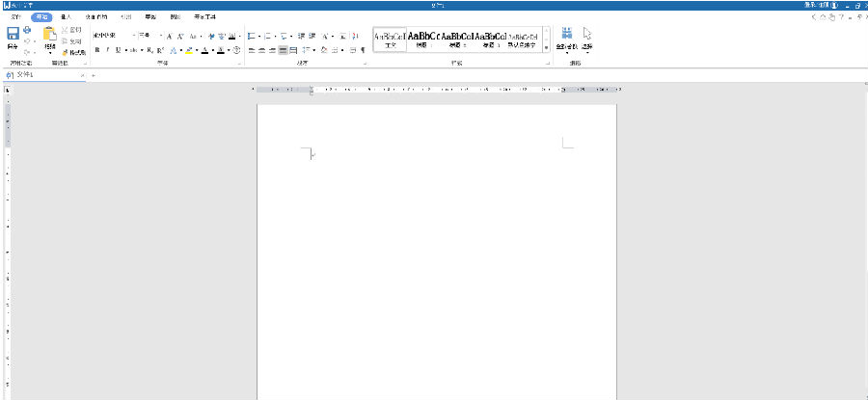Click the Enclosed Character circle icon
Image resolution: width=868 pixels, height=400 pixels.
pyautogui.click(x=236, y=50)
